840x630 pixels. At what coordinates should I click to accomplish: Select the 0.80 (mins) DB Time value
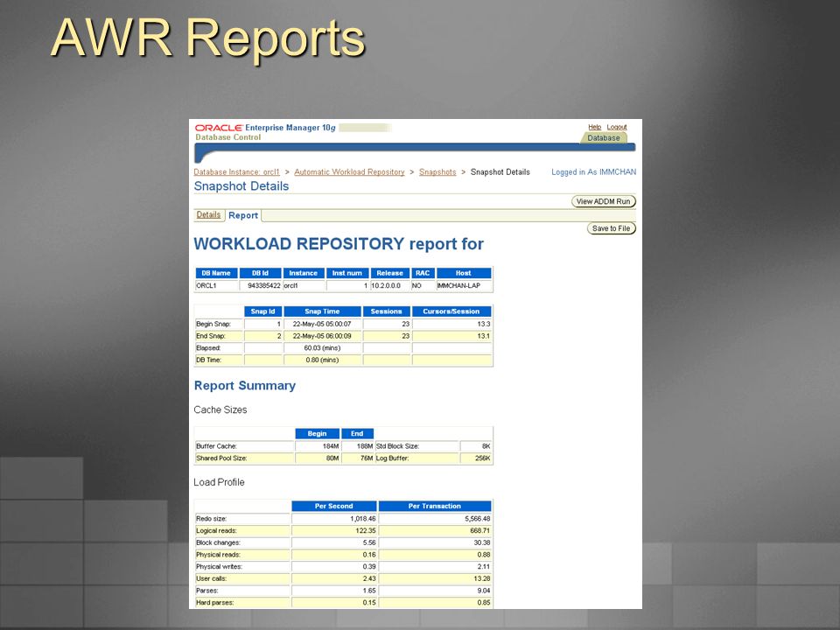pos(323,360)
